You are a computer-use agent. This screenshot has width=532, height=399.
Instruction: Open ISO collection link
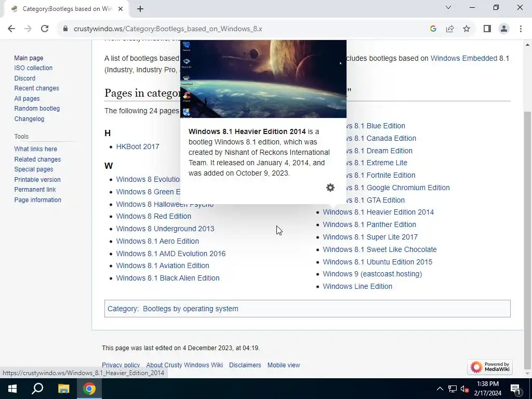pyautogui.click(x=33, y=68)
